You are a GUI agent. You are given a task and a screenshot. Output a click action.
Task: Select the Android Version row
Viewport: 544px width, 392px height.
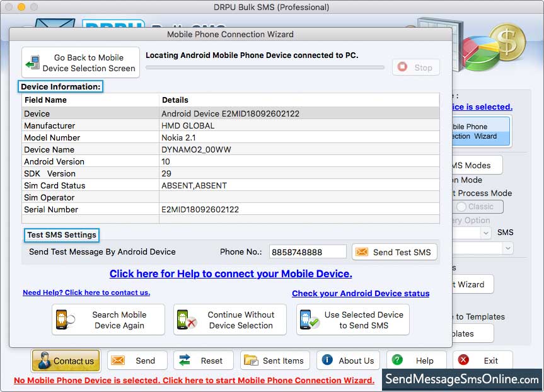click(x=230, y=161)
